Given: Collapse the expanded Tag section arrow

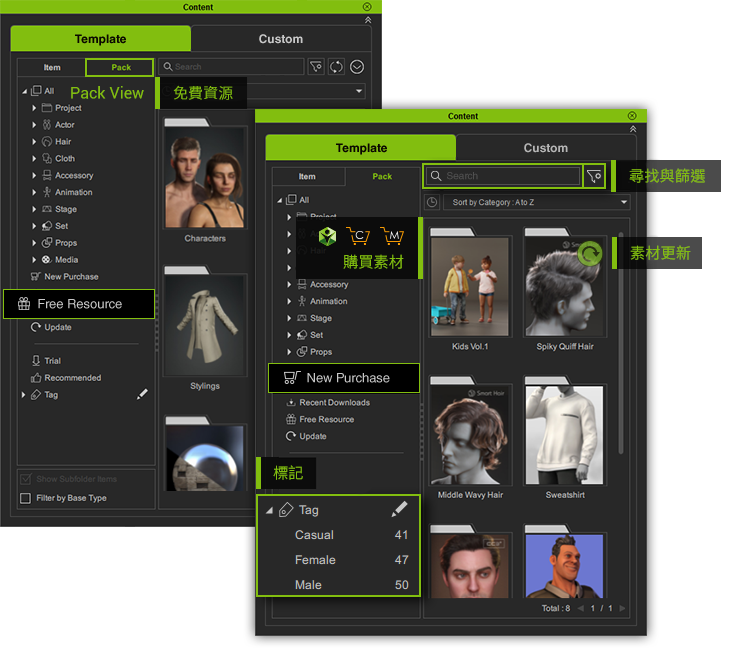Looking at the screenshot, I should pos(269,510).
